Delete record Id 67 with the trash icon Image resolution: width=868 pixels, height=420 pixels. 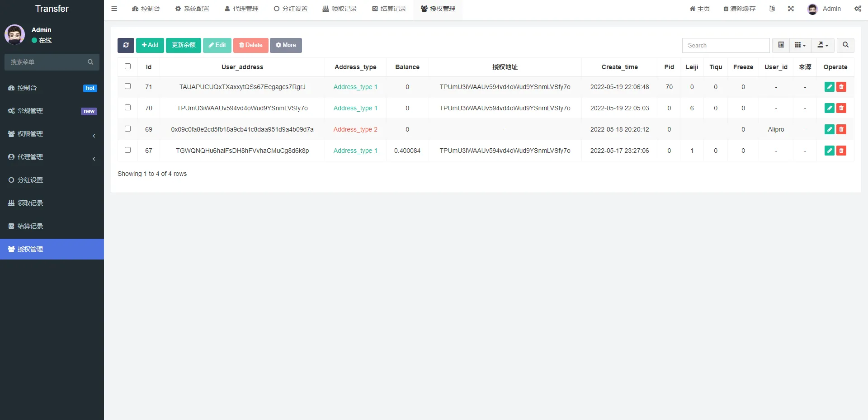coord(841,151)
